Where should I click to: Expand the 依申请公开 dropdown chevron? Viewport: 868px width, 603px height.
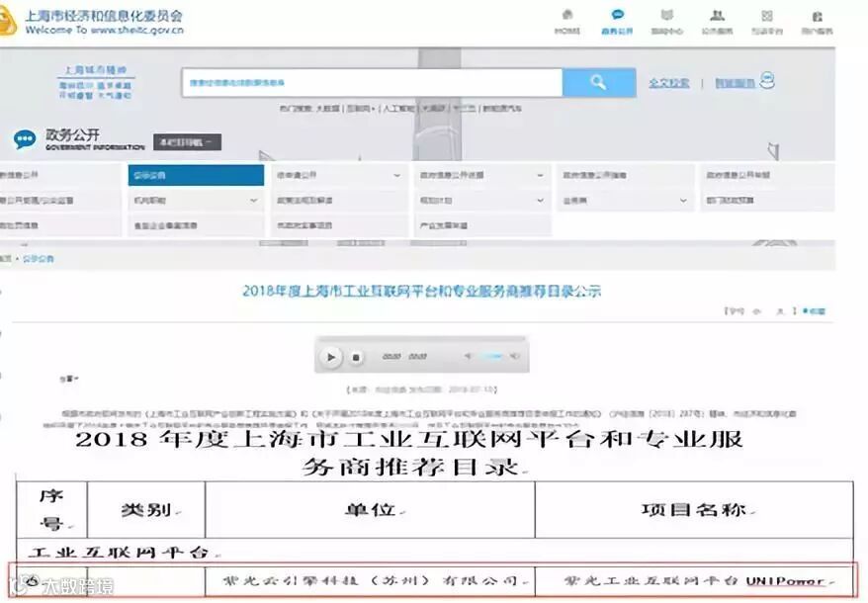396,176
